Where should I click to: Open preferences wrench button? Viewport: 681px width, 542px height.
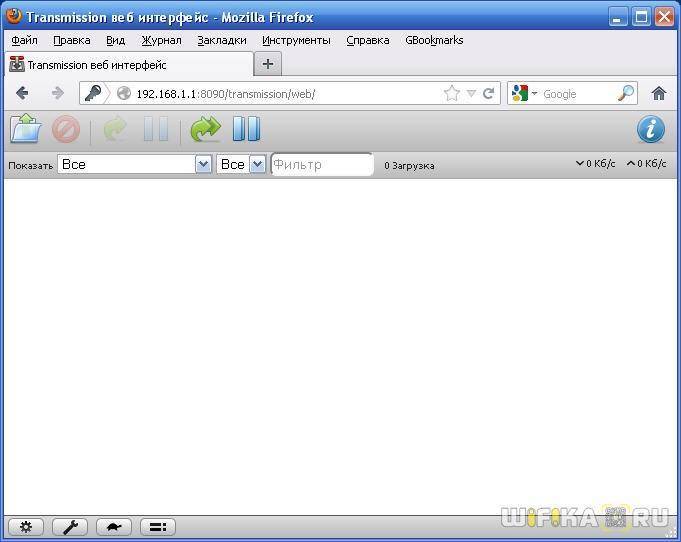click(x=70, y=527)
